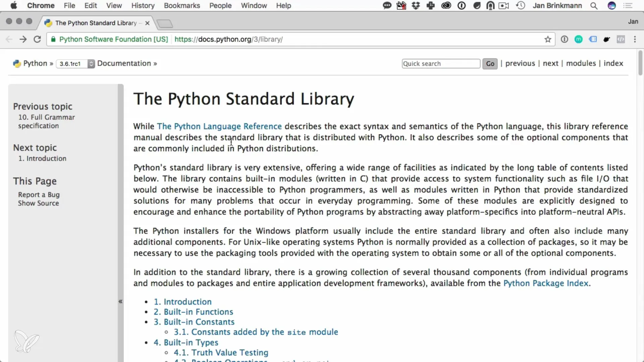This screenshot has height=362, width=644.
Task: Click the Python breadcrumb link
Action: coord(35,63)
